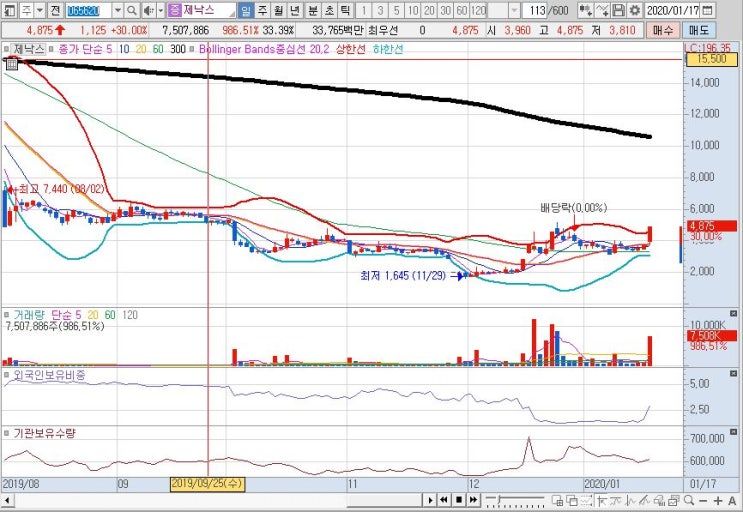Select daily (일) chart period
This screenshot has height=512, width=743.
pyautogui.click(x=245, y=10)
